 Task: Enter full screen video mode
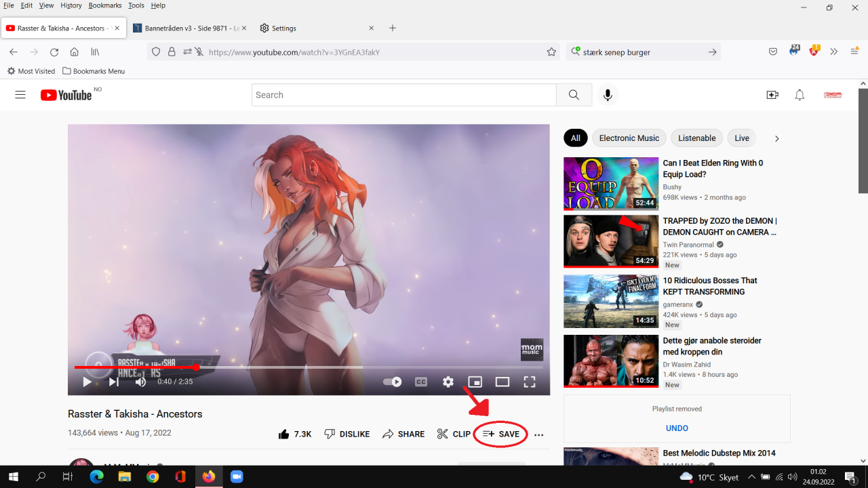(530, 382)
